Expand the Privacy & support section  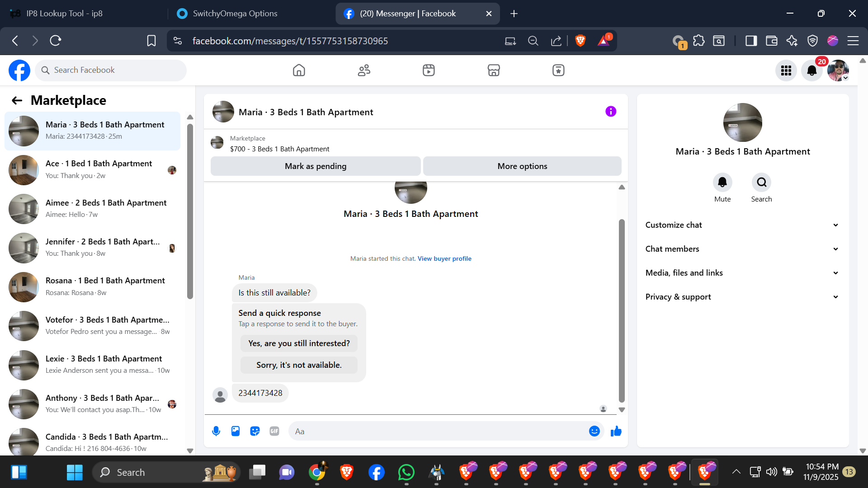(x=742, y=297)
